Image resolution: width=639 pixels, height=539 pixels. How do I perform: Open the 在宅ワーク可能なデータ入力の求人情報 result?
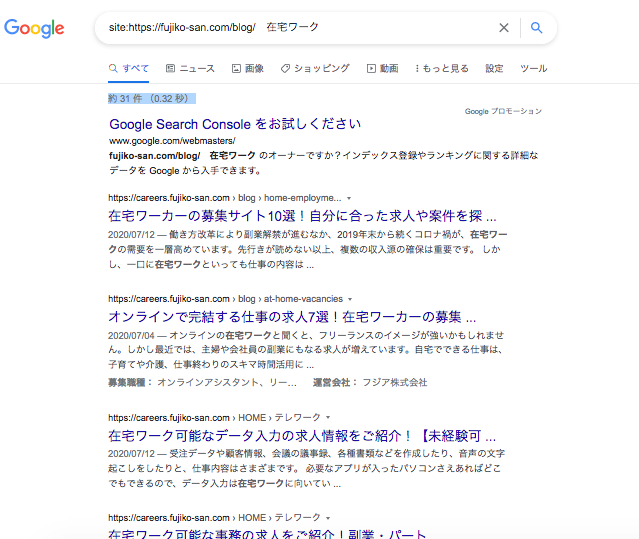point(302,436)
